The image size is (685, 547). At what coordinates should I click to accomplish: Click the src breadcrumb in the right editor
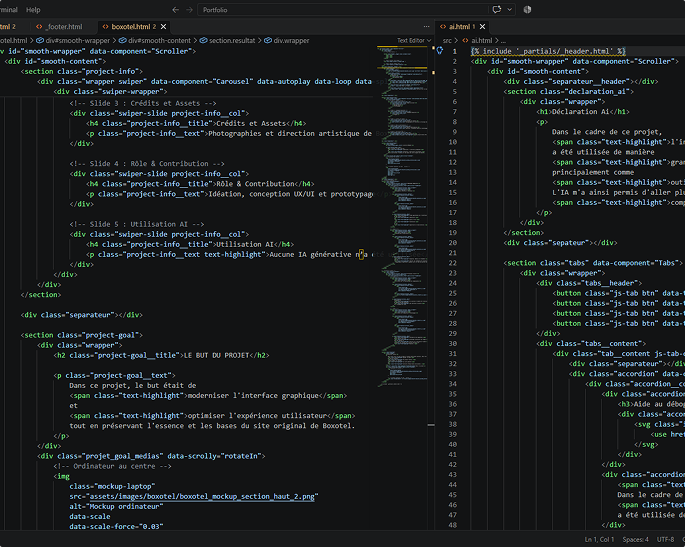pos(447,41)
